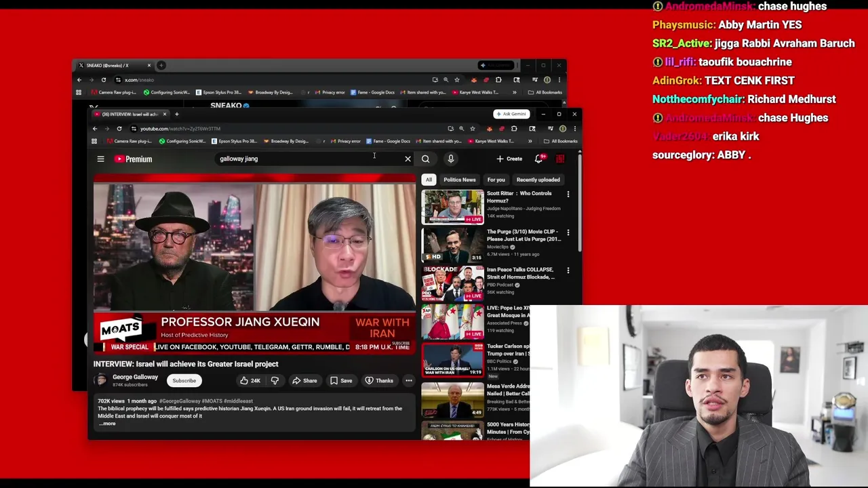Open Iran Peace Talks COLLAPSE thumbnail
This screenshot has height=488, width=868.
pos(452,283)
